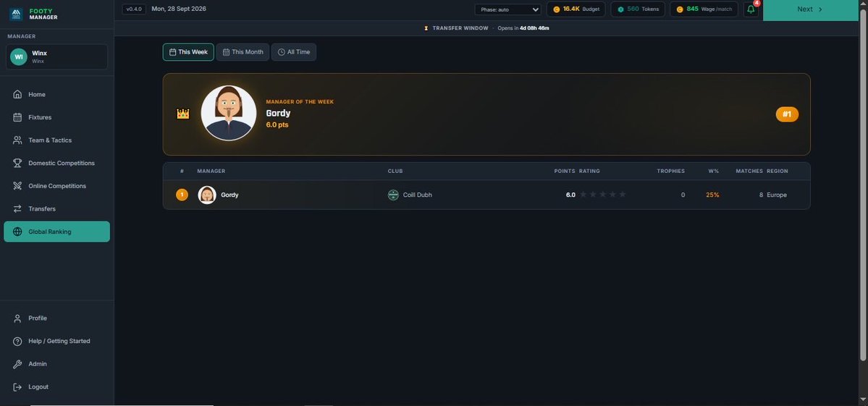The height and width of the screenshot is (406, 868).
Task: Click the Online Competitions crossed swords icon
Action: [17, 186]
